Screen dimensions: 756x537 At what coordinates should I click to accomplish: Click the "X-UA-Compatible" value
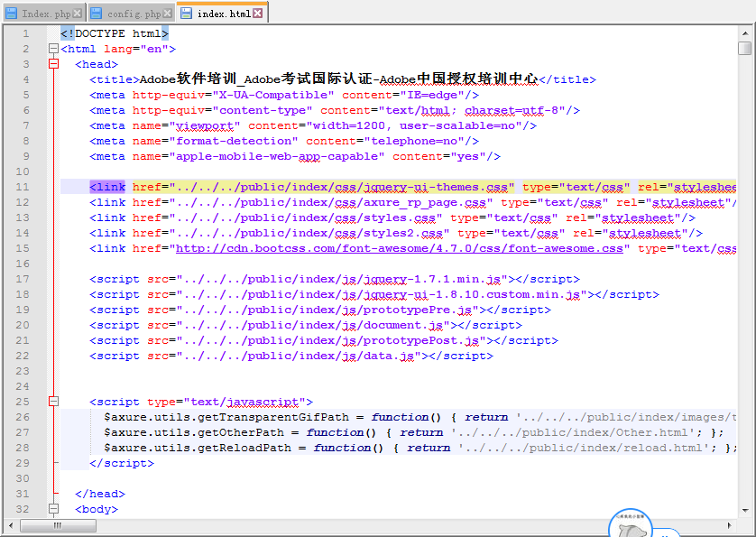click(273, 95)
